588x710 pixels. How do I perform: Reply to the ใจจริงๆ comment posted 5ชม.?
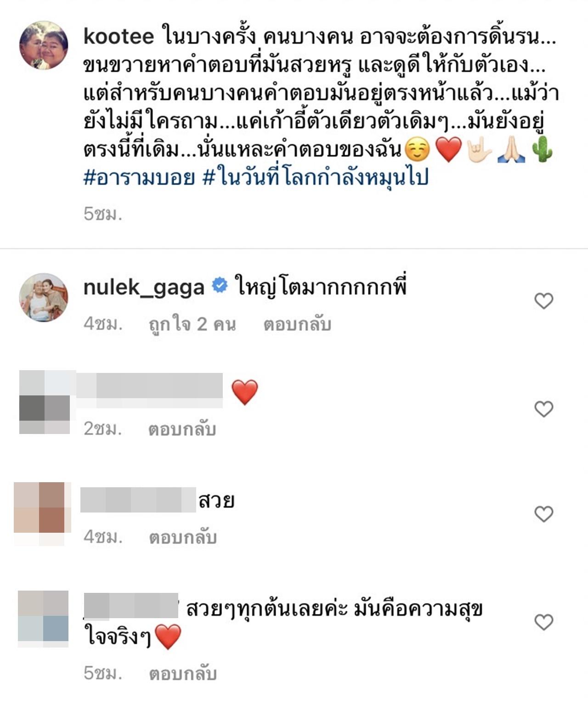182,674
